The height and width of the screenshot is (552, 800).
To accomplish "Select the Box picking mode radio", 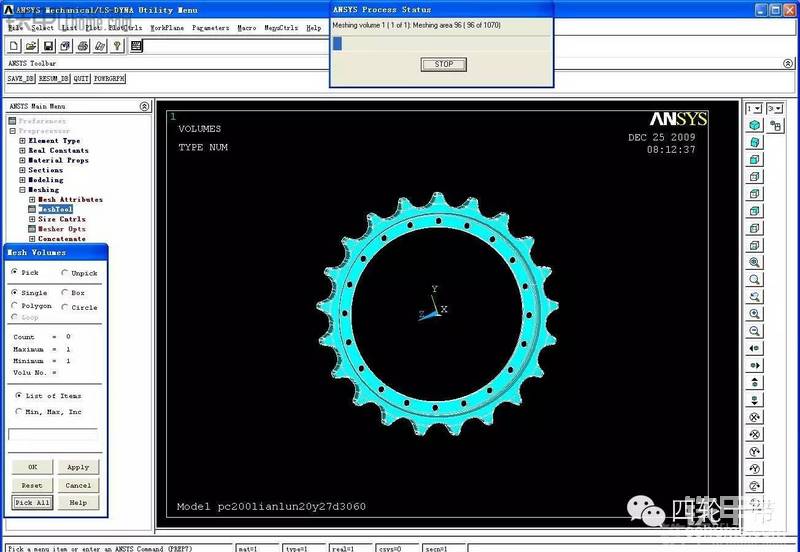I will point(64,292).
